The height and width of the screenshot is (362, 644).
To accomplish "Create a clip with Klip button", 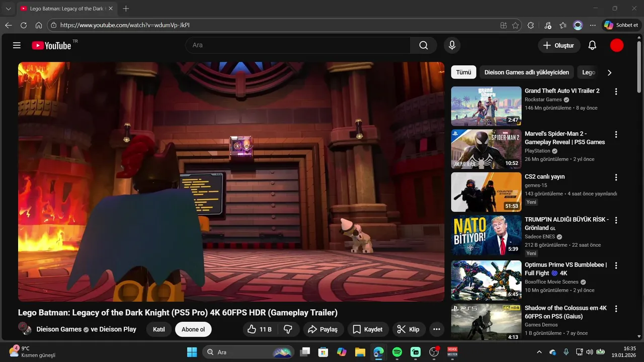I will pyautogui.click(x=408, y=329).
